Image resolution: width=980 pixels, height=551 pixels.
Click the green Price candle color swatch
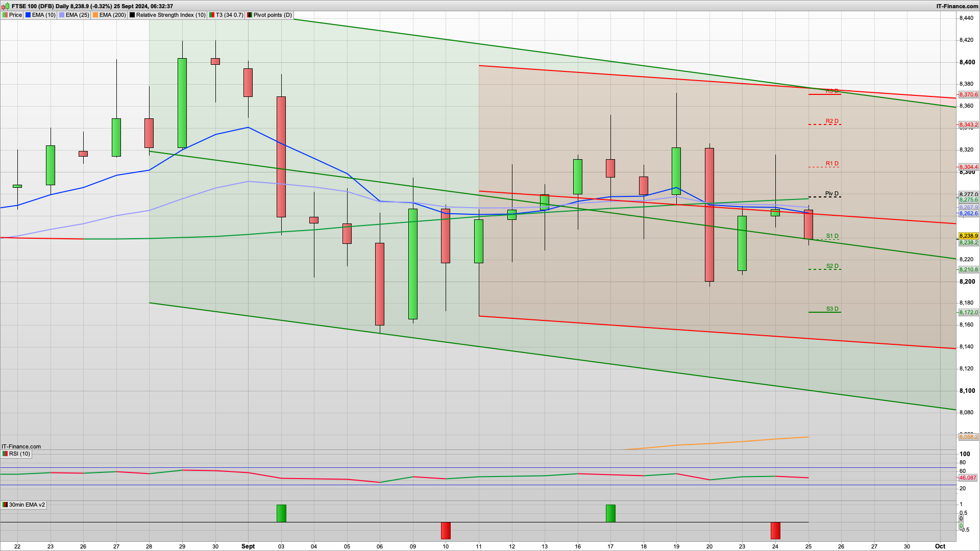click(4, 15)
